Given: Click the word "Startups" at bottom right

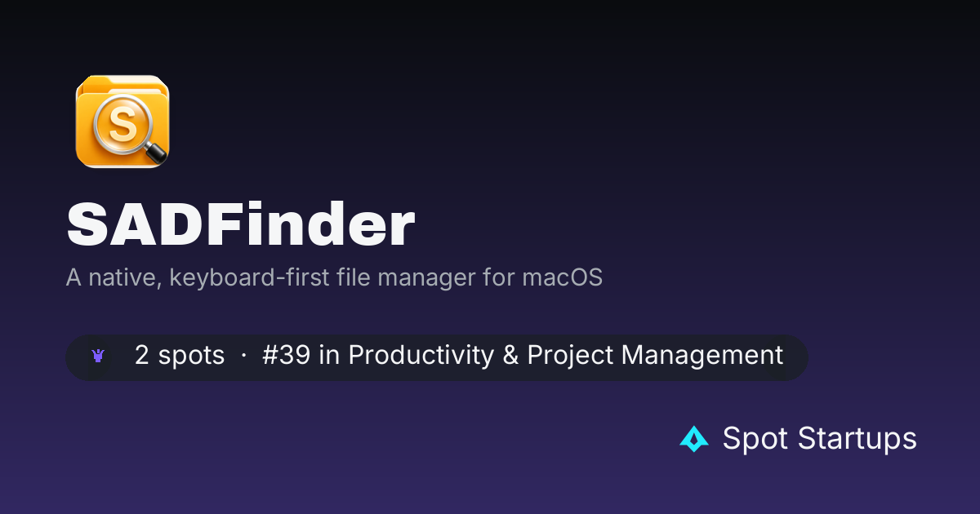Looking at the screenshot, I should pos(857,439).
